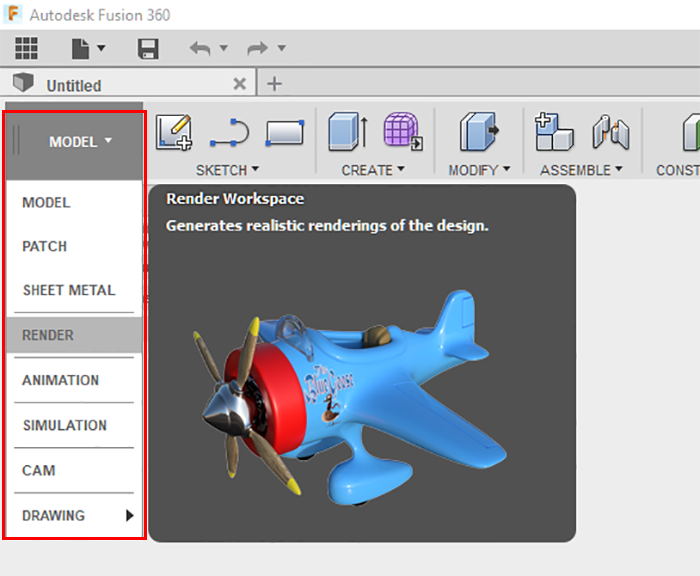Viewport: 700px width, 576px height.
Task: Choose PATCH workspace
Action: (75, 246)
